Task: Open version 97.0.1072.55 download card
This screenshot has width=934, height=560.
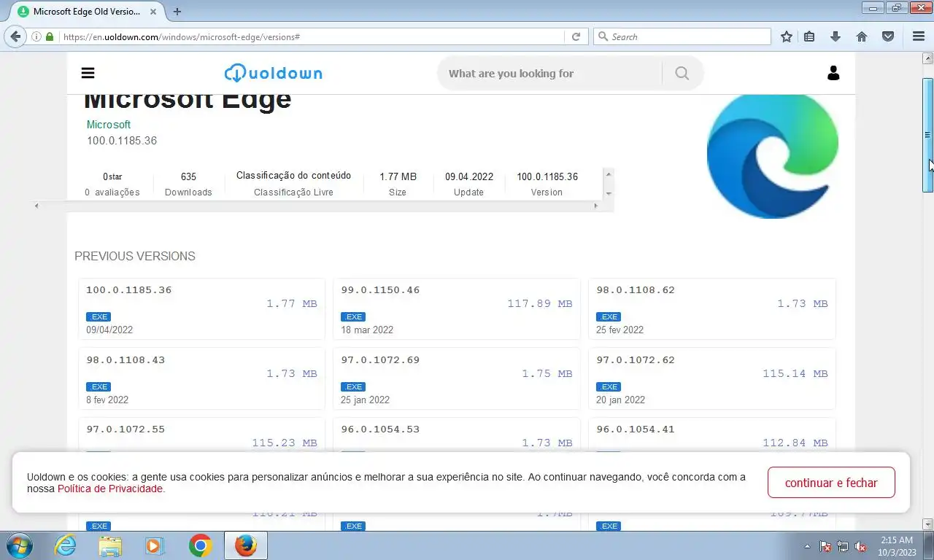Action: pos(201,435)
